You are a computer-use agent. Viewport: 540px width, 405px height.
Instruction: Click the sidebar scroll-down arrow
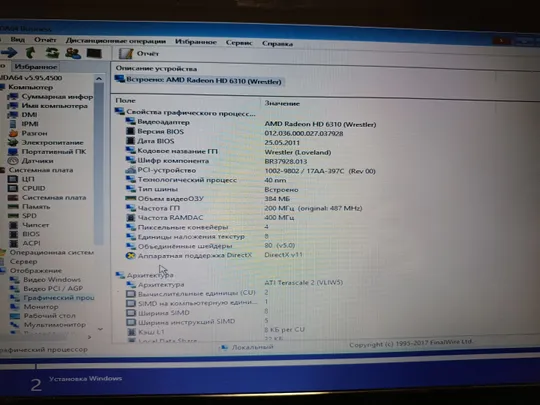coord(100,329)
